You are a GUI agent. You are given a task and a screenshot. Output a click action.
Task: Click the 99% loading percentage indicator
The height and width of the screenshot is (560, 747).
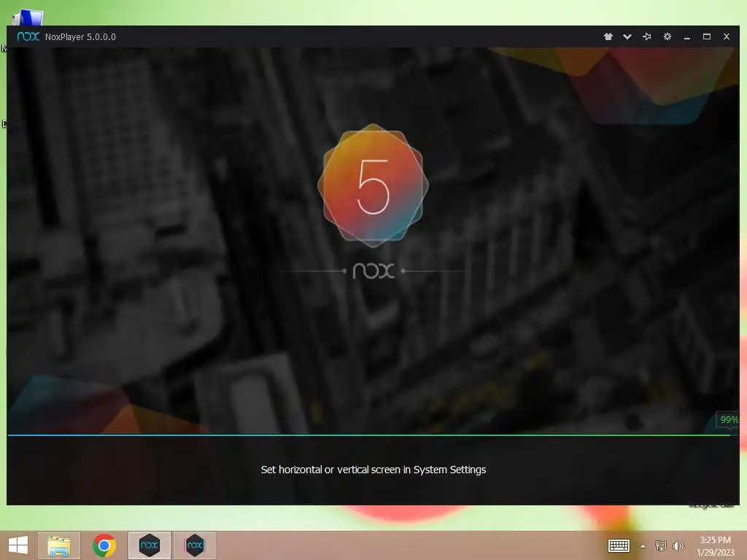coord(729,419)
